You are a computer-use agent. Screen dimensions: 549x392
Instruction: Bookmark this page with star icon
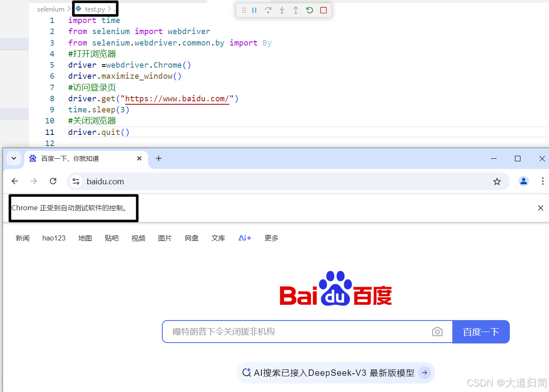click(497, 182)
